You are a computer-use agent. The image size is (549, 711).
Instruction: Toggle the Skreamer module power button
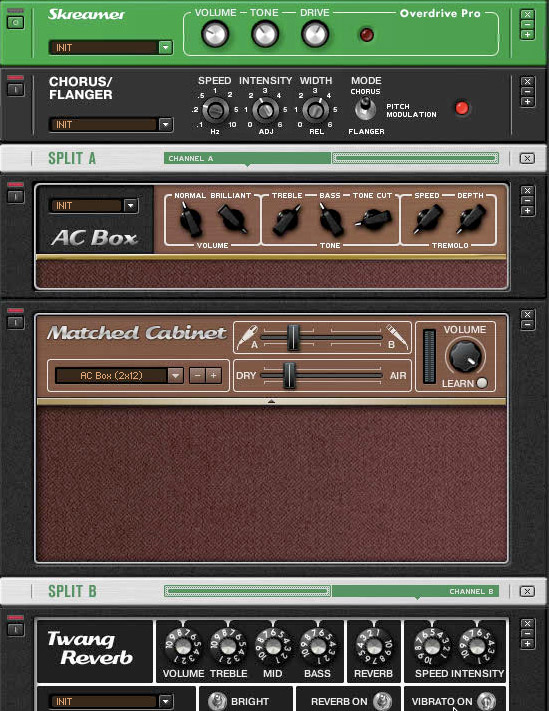click(15, 22)
